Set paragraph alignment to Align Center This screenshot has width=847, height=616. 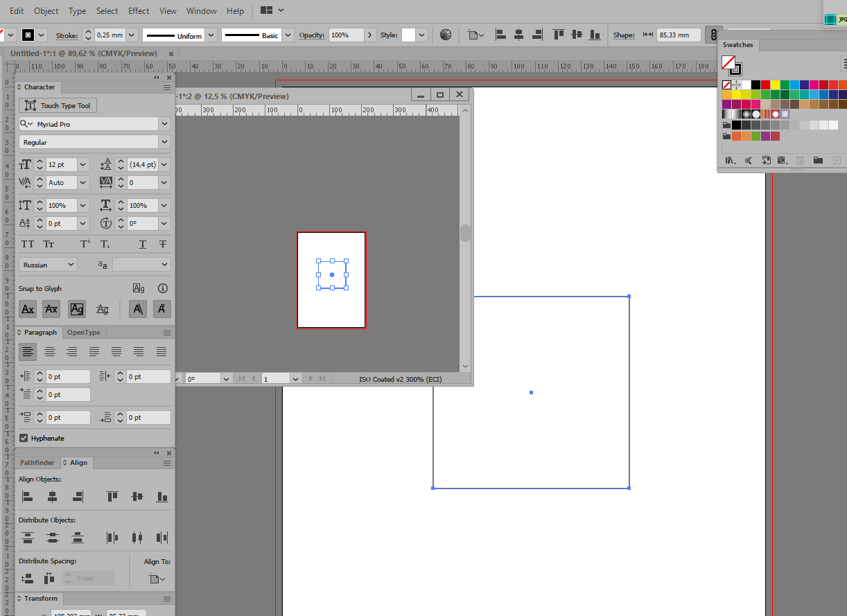(50, 352)
